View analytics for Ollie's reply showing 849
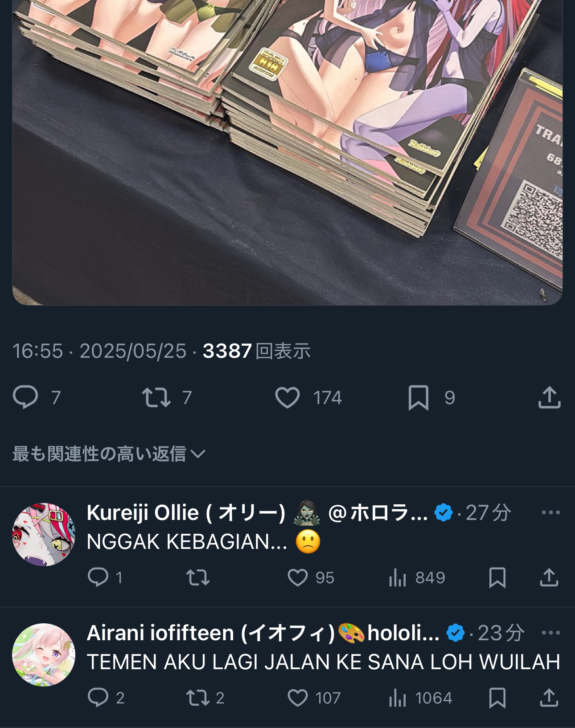Viewport: 575px width, 728px height. (x=397, y=577)
